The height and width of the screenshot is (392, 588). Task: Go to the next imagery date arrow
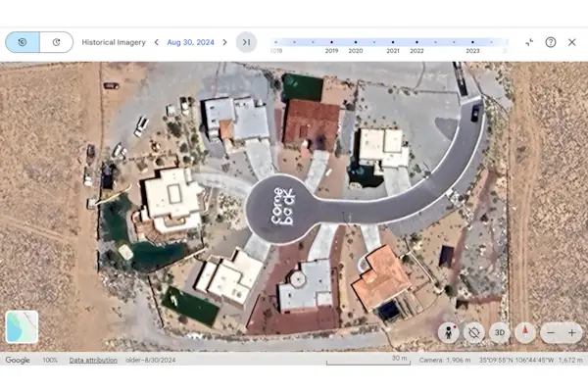point(224,42)
